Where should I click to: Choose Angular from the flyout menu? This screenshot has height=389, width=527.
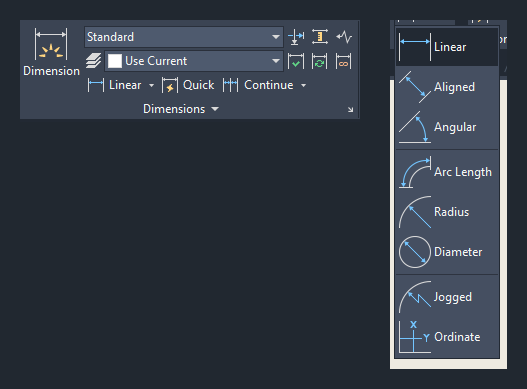pyautogui.click(x=447, y=127)
